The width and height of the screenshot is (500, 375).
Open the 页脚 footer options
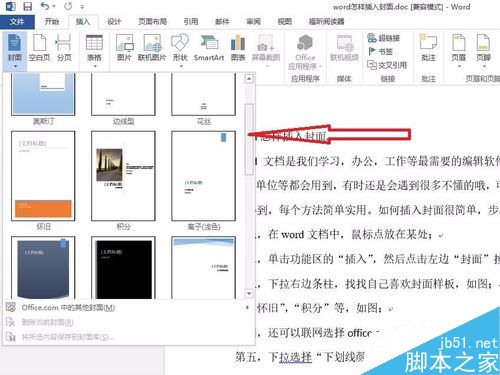483,51
